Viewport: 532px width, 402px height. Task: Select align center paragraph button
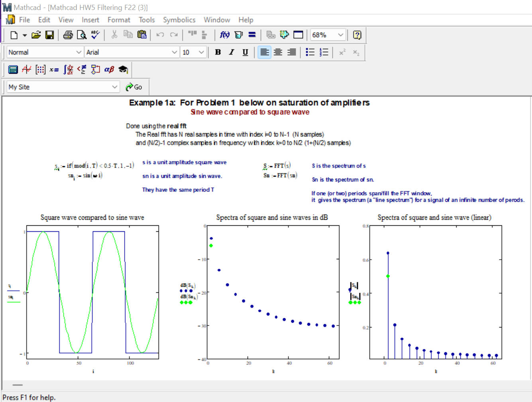[x=278, y=52]
